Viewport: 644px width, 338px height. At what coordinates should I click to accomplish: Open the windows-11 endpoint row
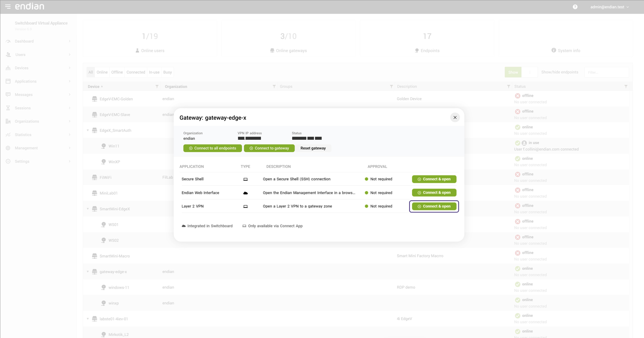pyautogui.click(x=356, y=287)
